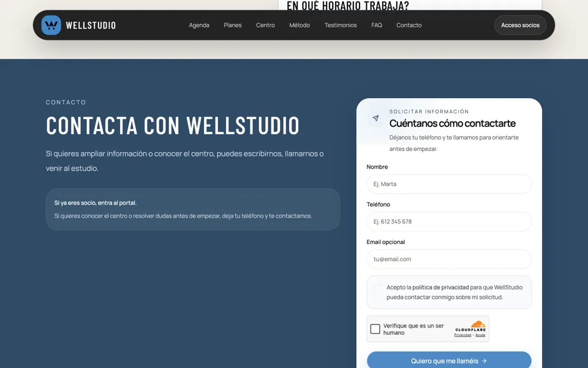Click the Cloudflare Ayuda link
This screenshot has height=368, width=588.
pyautogui.click(x=480, y=335)
